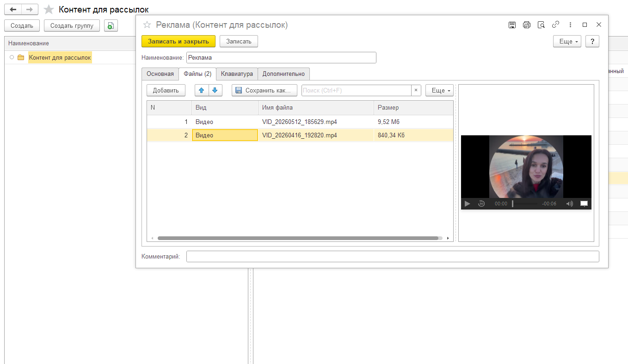
Task: Click the printer icon in dialog header
Action: point(527,25)
